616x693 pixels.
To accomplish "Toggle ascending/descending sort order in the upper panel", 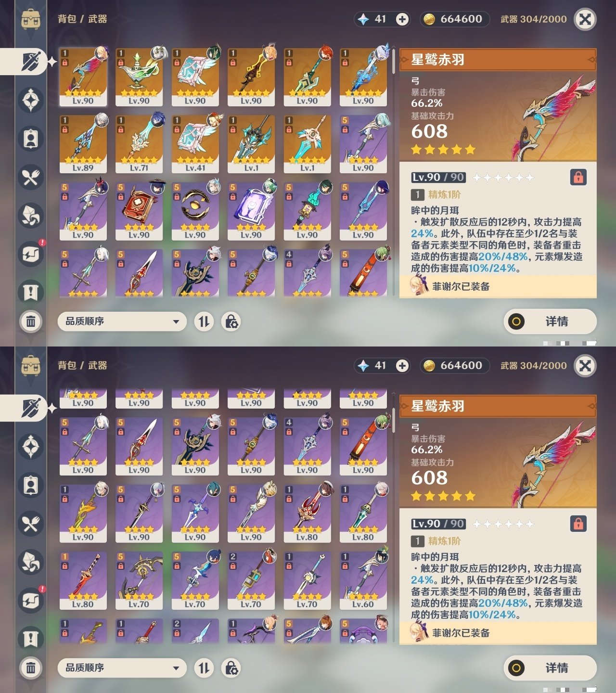I will pyautogui.click(x=204, y=321).
